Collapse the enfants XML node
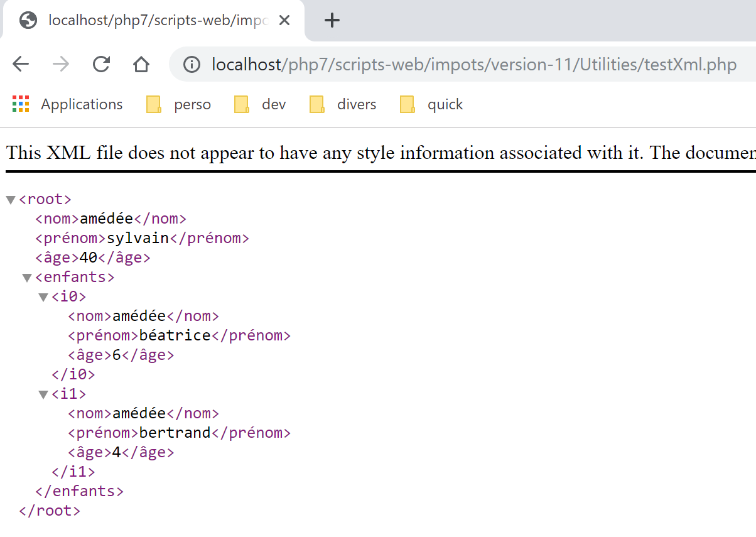Viewport: 756px width, 537px height. click(x=27, y=278)
